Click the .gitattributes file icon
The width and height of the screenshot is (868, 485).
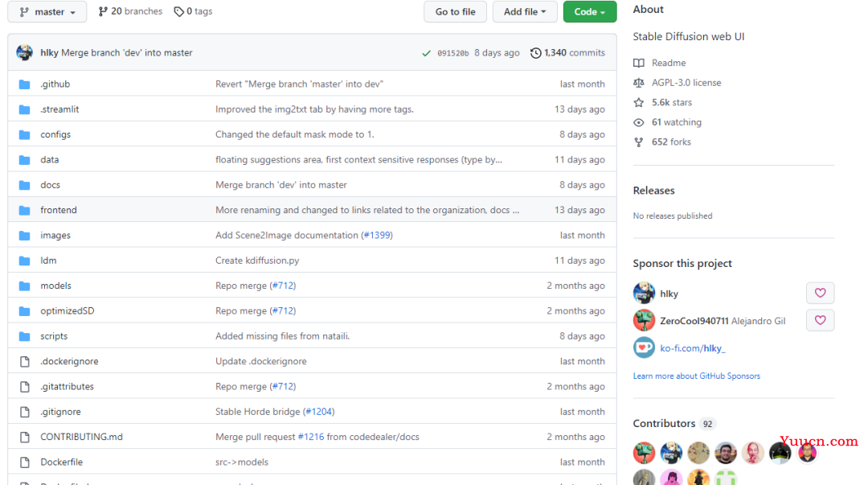[x=24, y=387]
